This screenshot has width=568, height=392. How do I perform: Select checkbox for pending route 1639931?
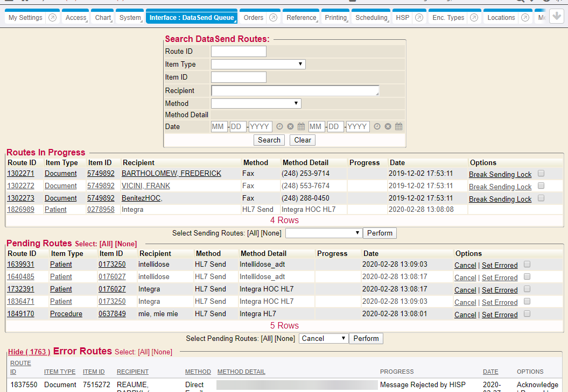point(527,264)
